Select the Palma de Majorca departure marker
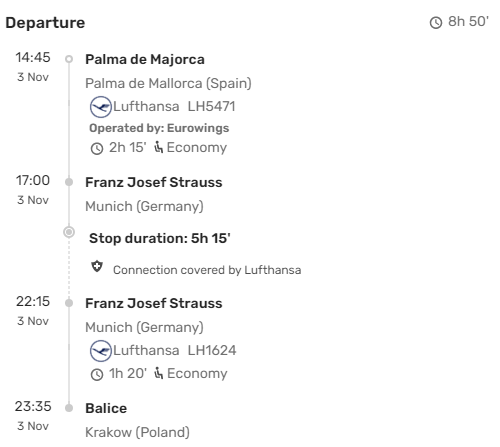The height and width of the screenshot is (447, 500). [x=69, y=59]
